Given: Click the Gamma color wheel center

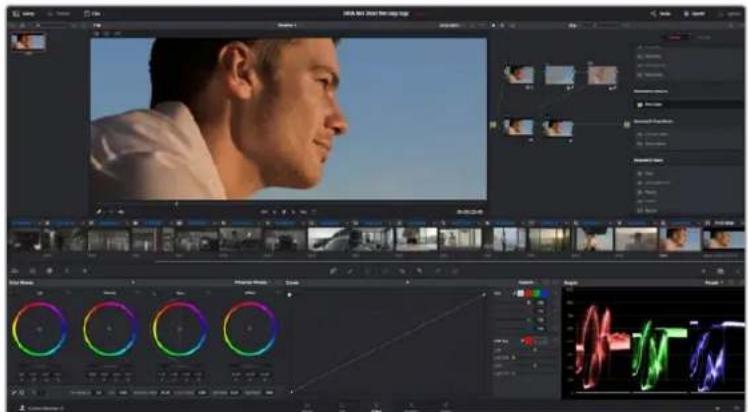Looking at the screenshot, I should pyautogui.click(x=110, y=329).
